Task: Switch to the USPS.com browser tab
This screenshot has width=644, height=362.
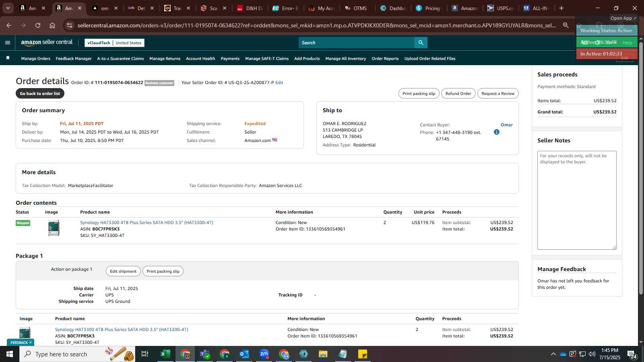Action: [x=501, y=8]
